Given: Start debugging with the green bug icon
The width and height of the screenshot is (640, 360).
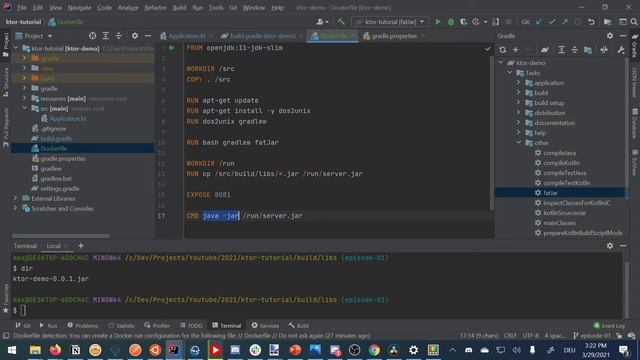Looking at the screenshot, I should pyautogui.click(x=451, y=22).
